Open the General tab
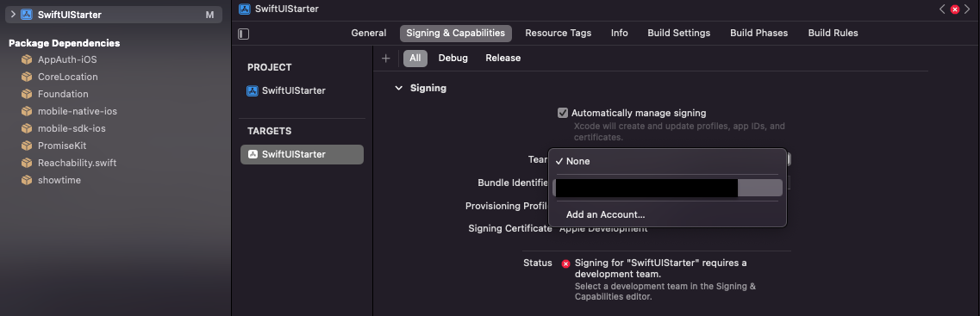The width and height of the screenshot is (980, 316). pos(369,33)
